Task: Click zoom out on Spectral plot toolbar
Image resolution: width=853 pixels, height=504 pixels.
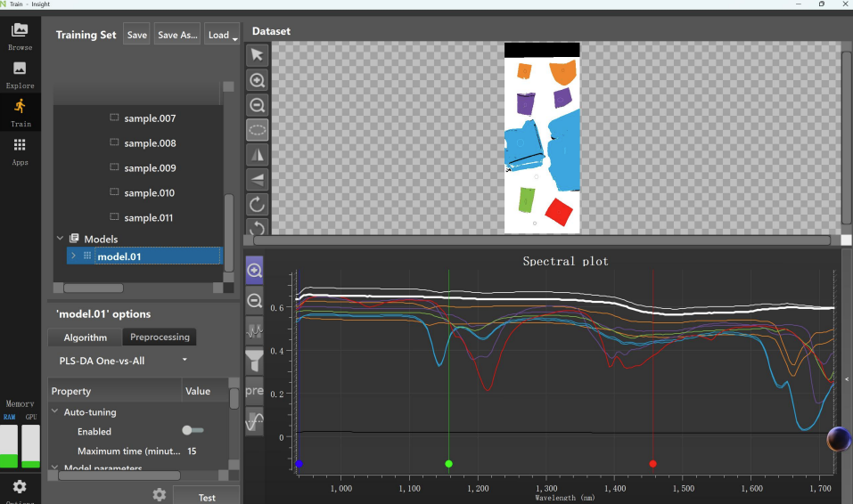Action: point(255,300)
